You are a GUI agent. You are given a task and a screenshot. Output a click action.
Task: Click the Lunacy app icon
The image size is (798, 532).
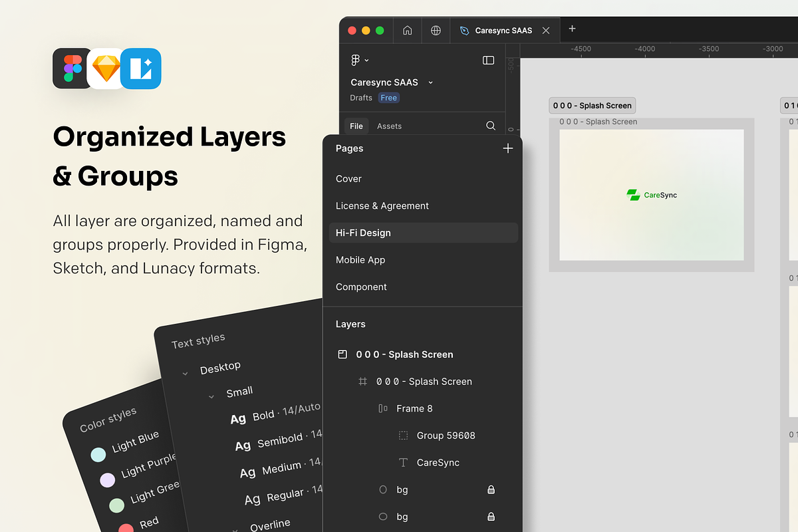(141, 68)
